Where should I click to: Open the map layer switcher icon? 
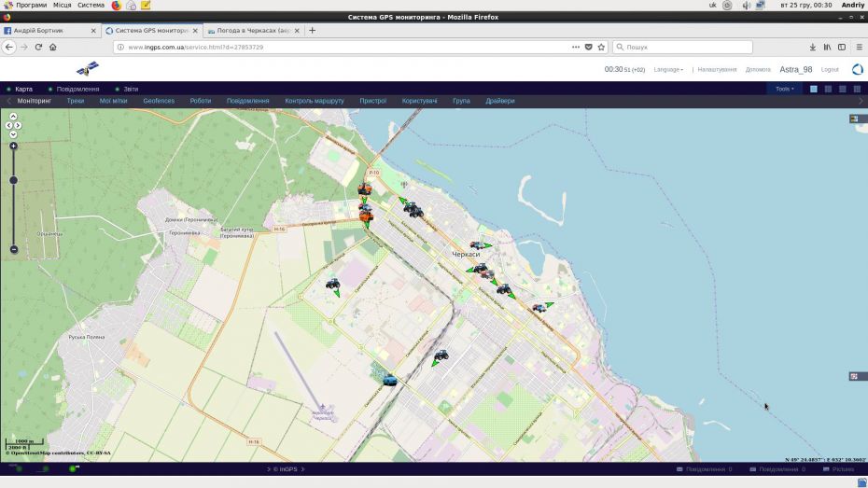click(x=854, y=119)
